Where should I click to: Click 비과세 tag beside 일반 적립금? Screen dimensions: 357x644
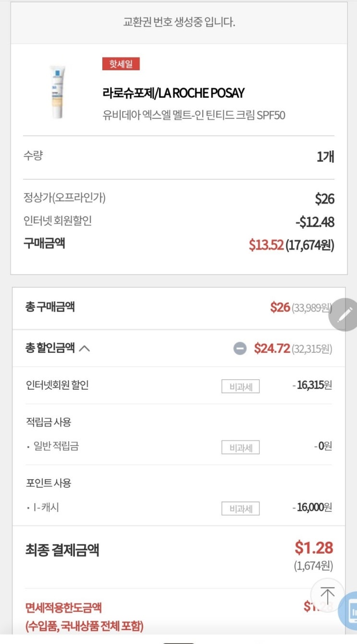click(240, 447)
